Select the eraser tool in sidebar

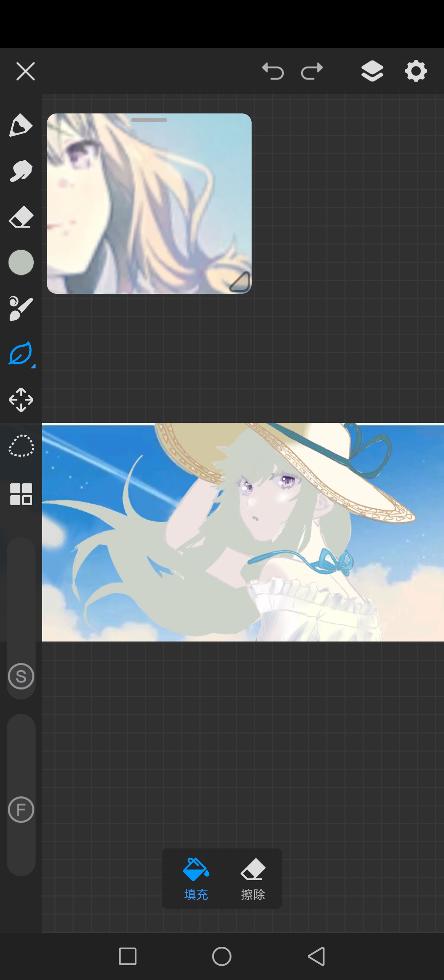[21, 217]
